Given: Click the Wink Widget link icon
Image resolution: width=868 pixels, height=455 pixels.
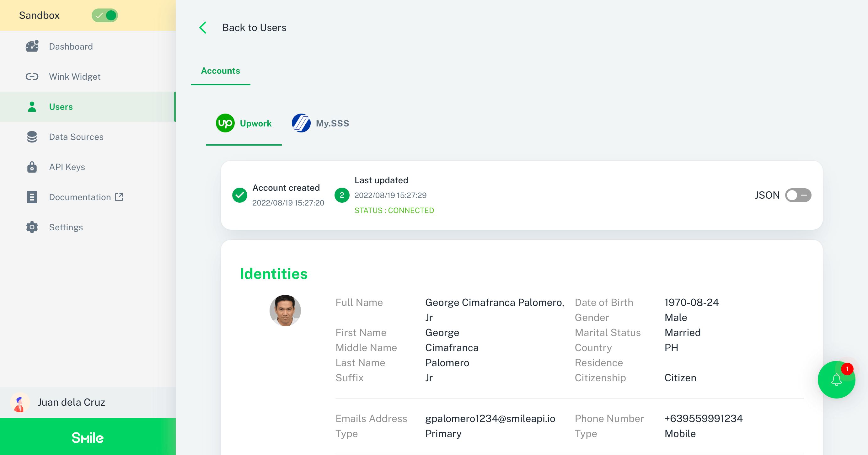Looking at the screenshot, I should [32, 77].
